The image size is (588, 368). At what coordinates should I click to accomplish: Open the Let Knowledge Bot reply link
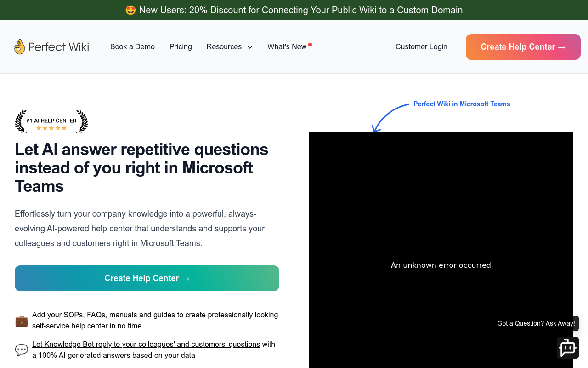[146, 344]
